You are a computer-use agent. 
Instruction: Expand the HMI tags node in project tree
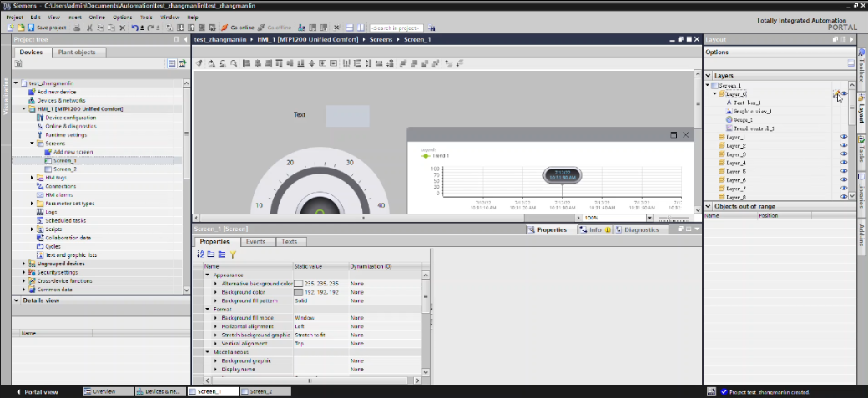[x=32, y=178]
